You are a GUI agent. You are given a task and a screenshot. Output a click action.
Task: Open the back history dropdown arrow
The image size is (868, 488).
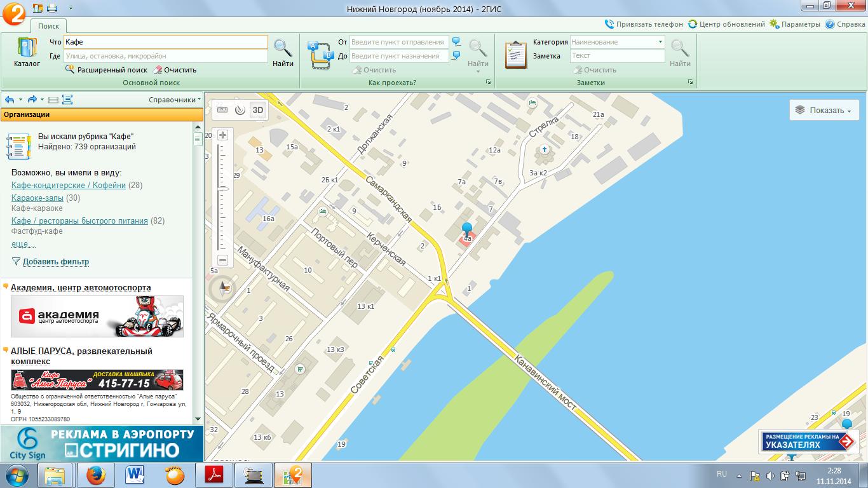[x=20, y=100]
